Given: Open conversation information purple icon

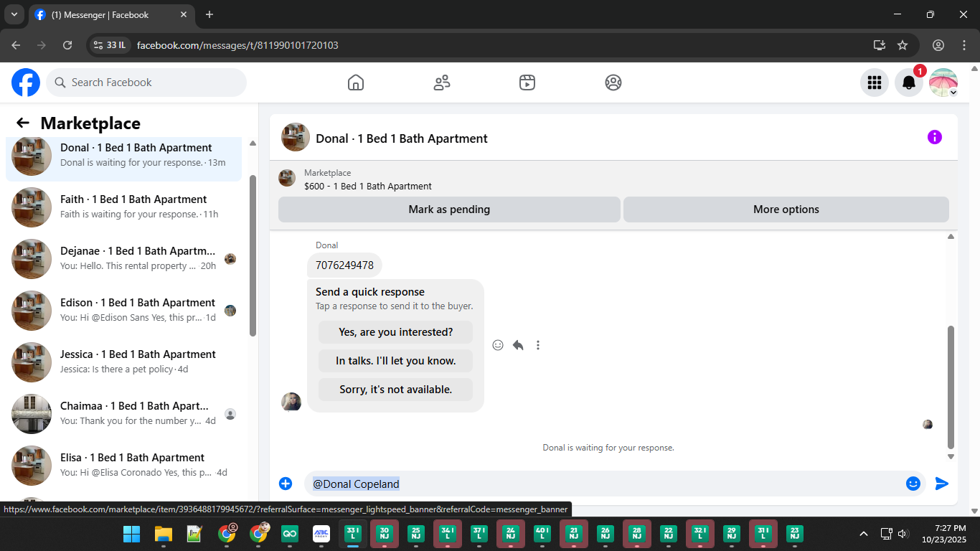Looking at the screenshot, I should (x=935, y=137).
